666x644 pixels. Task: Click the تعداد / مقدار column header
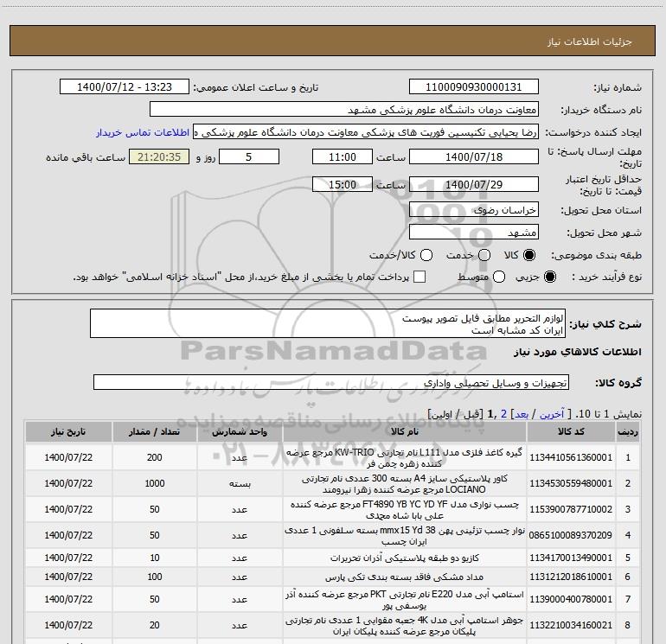tap(155, 431)
